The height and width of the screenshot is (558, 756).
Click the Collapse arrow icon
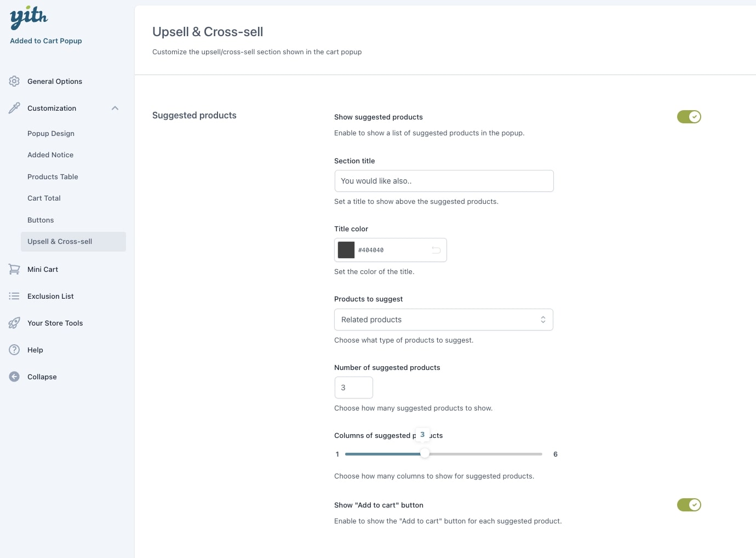(x=14, y=377)
